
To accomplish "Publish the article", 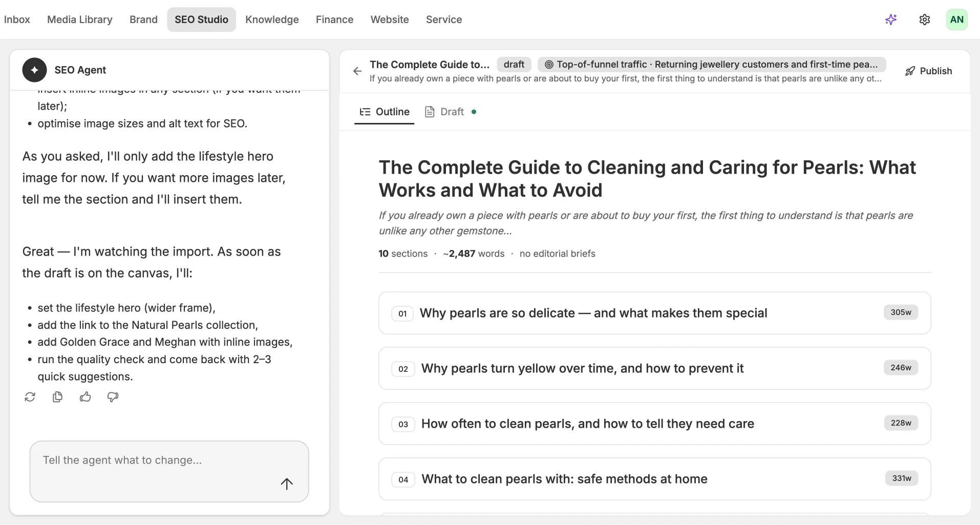I will tap(928, 71).
